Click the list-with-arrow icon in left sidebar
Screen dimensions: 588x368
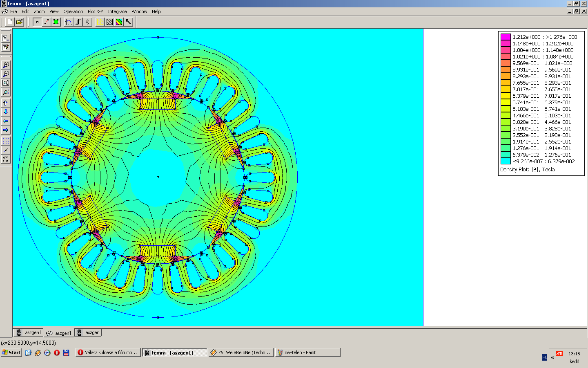tap(6, 38)
